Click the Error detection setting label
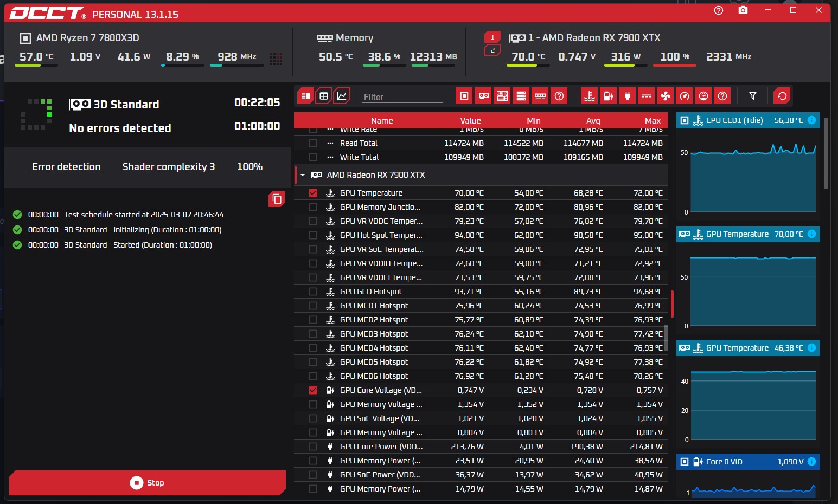This screenshot has width=838, height=504. click(x=66, y=167)
